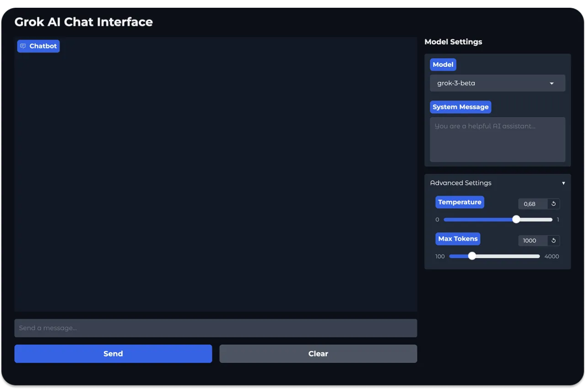Click the Max Tokens label

[458, 239]
